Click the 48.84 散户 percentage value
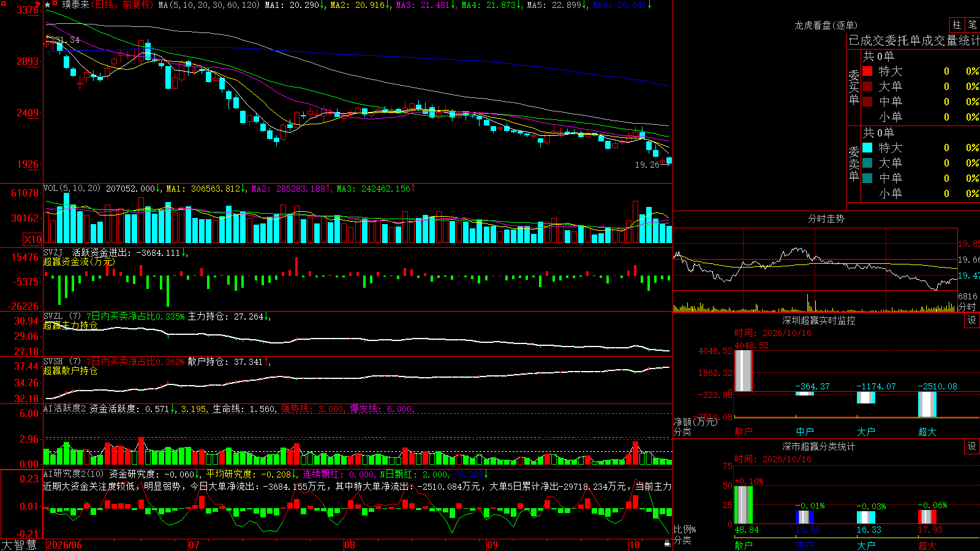This screenshot has width=980, height=551. point(747,530)
